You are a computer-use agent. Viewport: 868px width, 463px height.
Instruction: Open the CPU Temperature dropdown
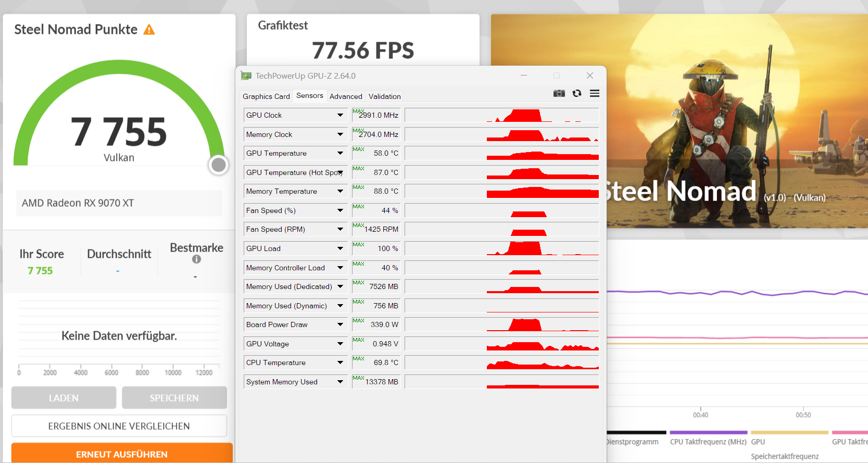pyautogui.click(x=340, y=362)
